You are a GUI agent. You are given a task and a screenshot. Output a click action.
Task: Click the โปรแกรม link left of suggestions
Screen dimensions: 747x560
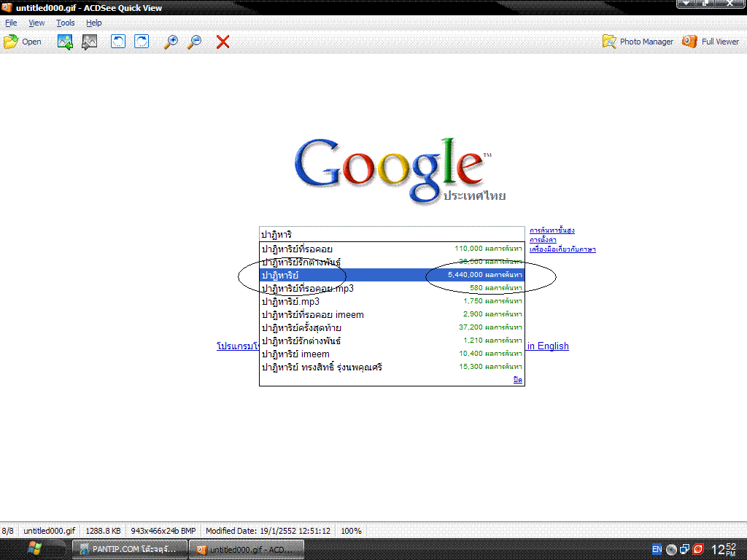tap(238, 346)
